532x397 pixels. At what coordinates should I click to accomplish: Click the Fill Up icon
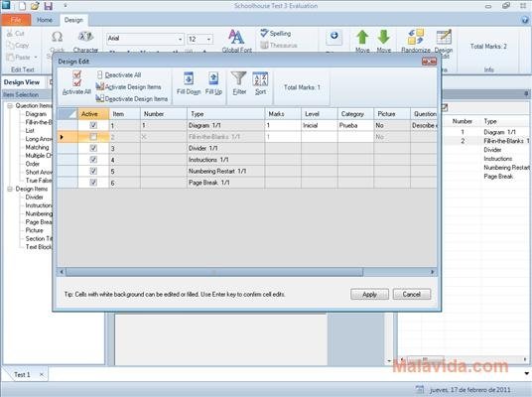point(213,78)
